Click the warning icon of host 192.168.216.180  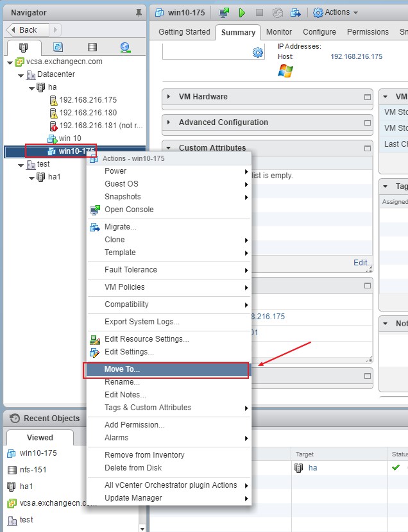pos(54,113)
